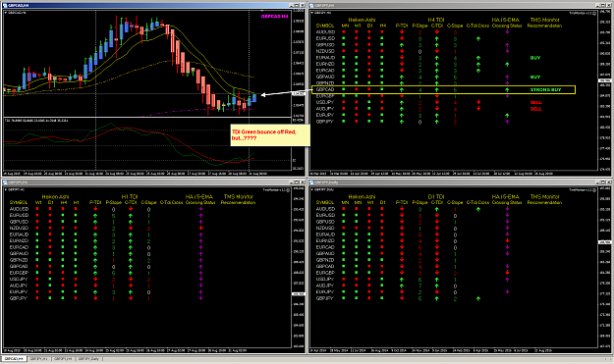Select EURCAD symbol in the D1 dashboard

click(325, 247)
